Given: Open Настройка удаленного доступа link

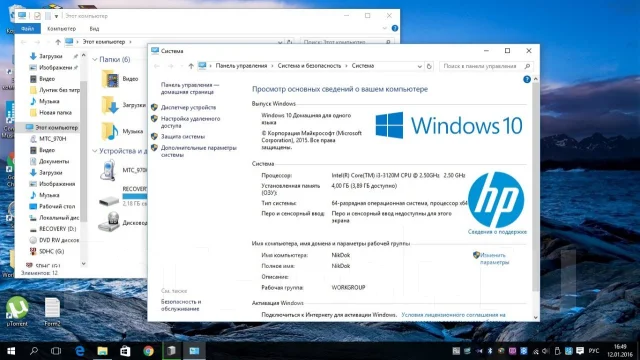Looking at the screenshot, I should [190, 122].
